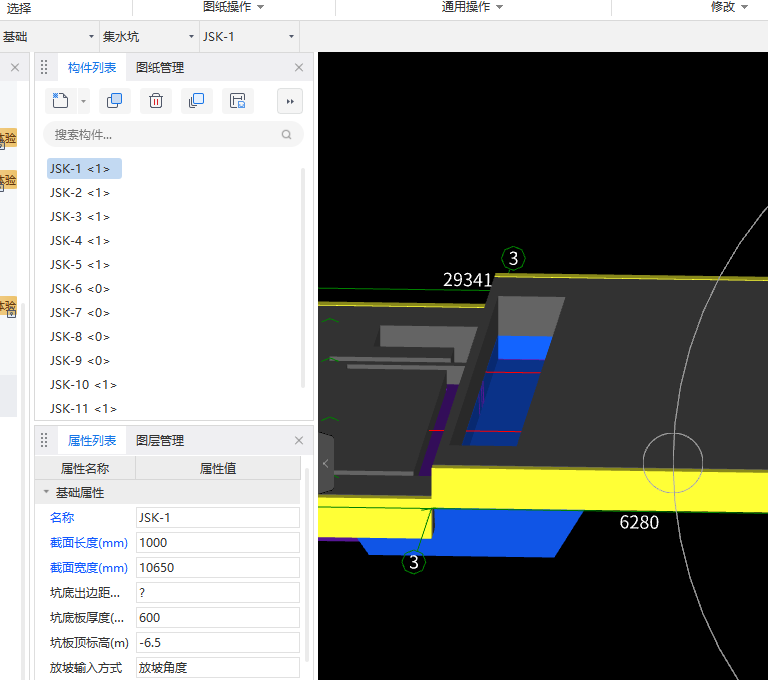
Task: Edit 截面宽度 value 10650
Action: click(217, 568)
